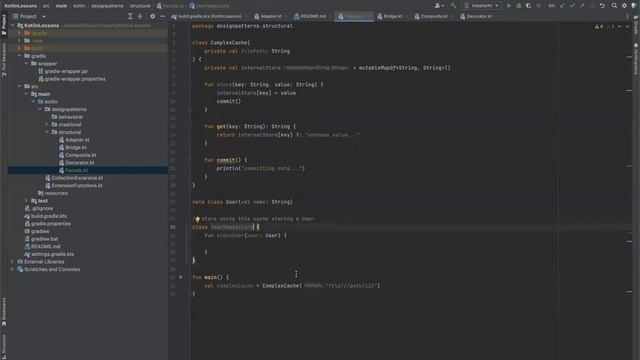Collapse the KotlinLessons root node
This screenshot has height=360, width=640.
12,25
